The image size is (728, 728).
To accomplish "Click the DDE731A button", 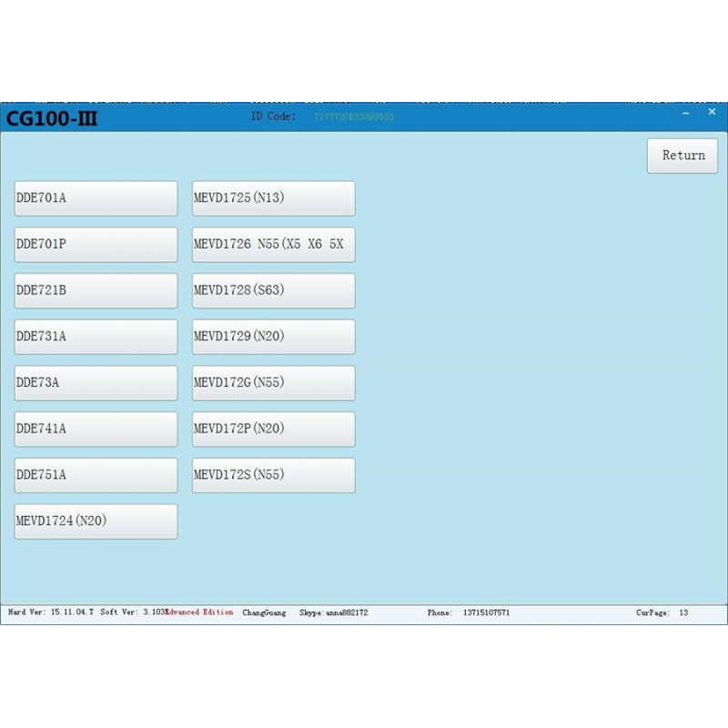I will (x=96, y=337).
